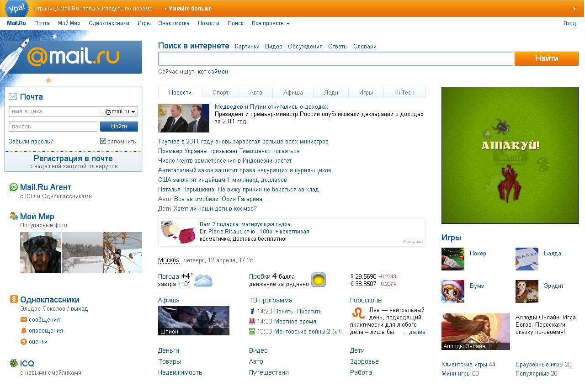Select the Hi-Tech news tab

coord(404,92)
